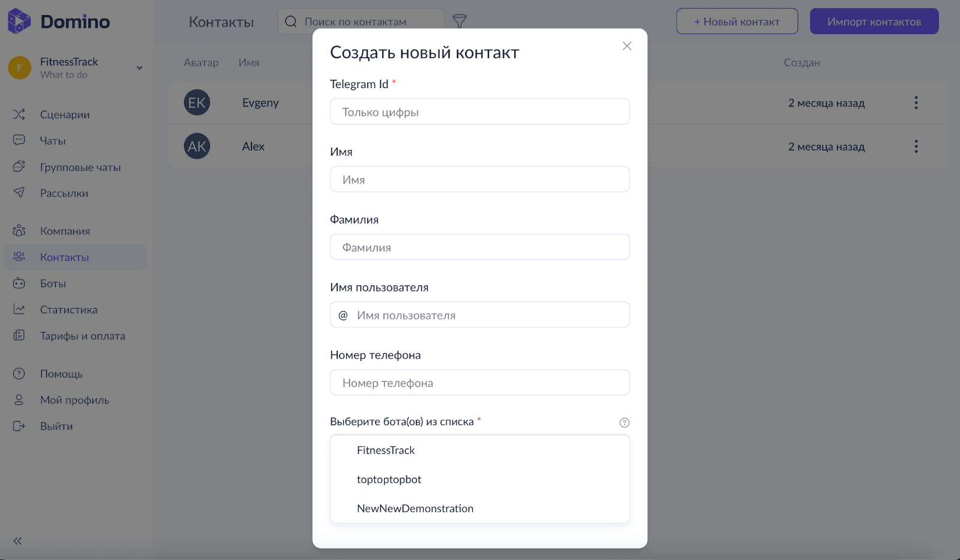Click the Групповые чаты icon

19,167
